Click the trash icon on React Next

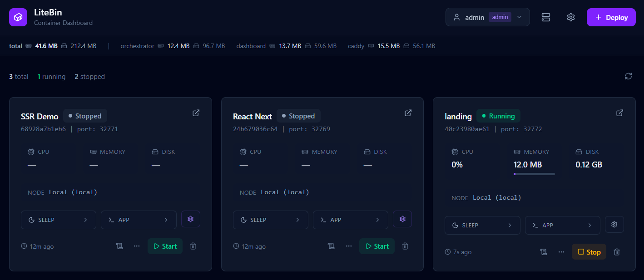point(405,246)
